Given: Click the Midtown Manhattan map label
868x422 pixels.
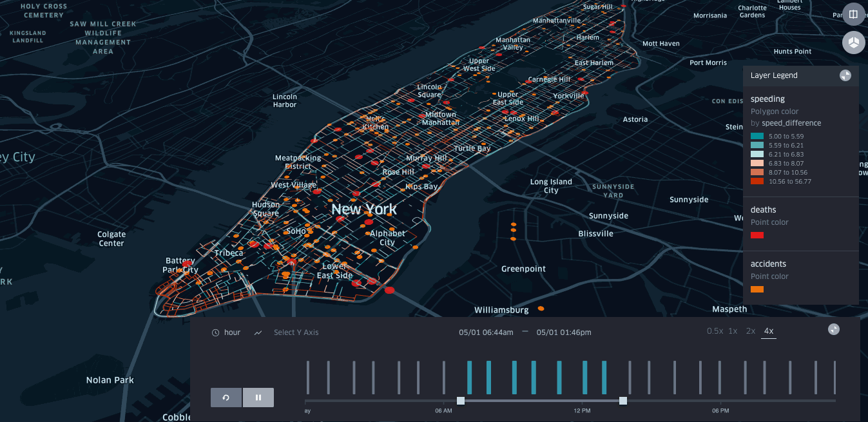Looking at the screenshot, I should point(441,119).
